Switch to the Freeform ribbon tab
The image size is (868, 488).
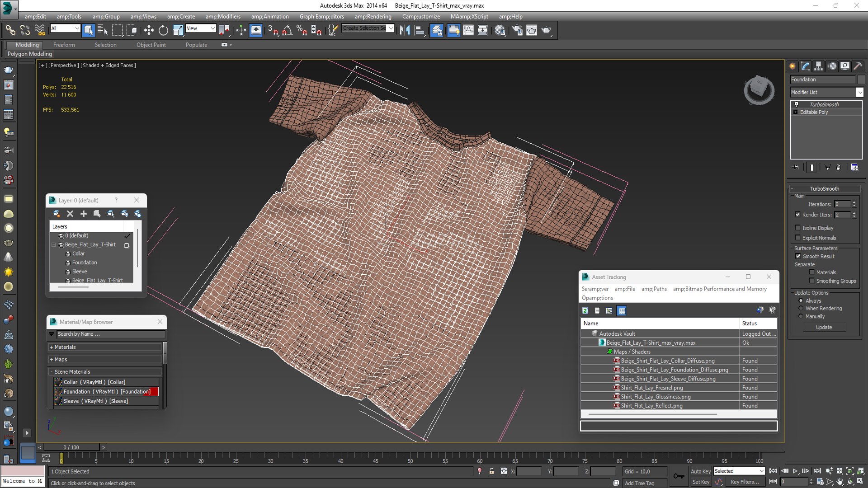point(64,45)
